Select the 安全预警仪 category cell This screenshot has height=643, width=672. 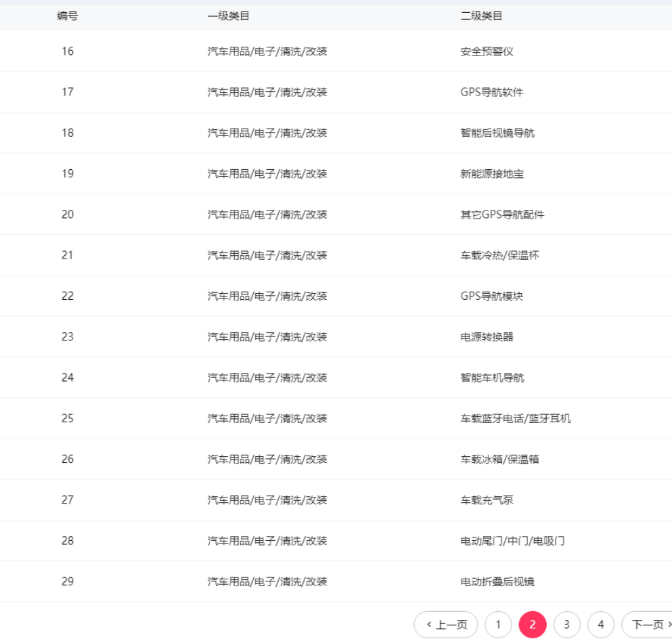coord(487,51)
